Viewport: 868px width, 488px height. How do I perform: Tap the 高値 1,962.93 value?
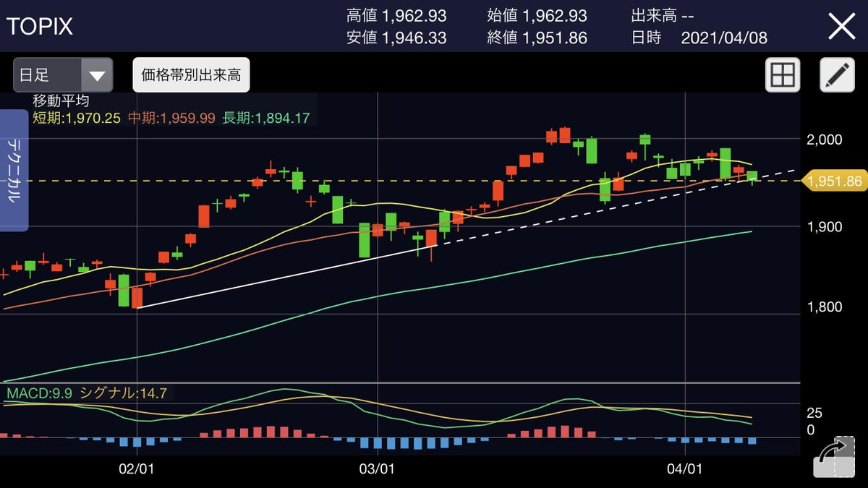[x=396, y=15]
